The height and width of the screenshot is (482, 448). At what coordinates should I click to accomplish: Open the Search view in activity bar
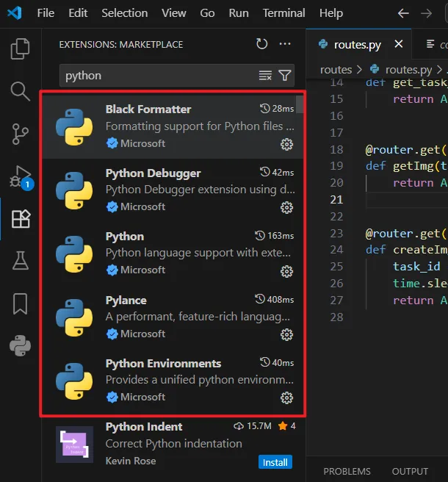coord(21,91)
